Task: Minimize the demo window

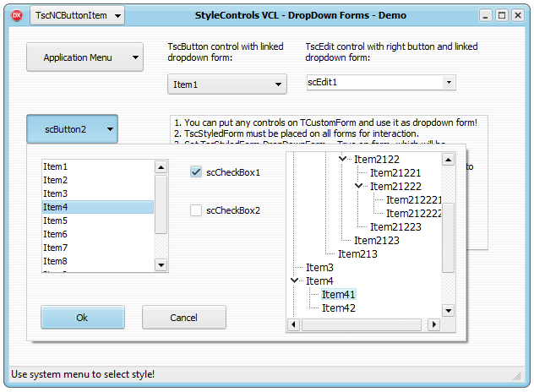Action: point(485,15)
